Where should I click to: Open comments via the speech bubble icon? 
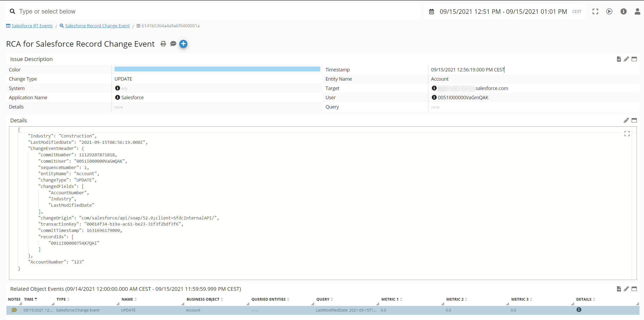pos(173,44)
